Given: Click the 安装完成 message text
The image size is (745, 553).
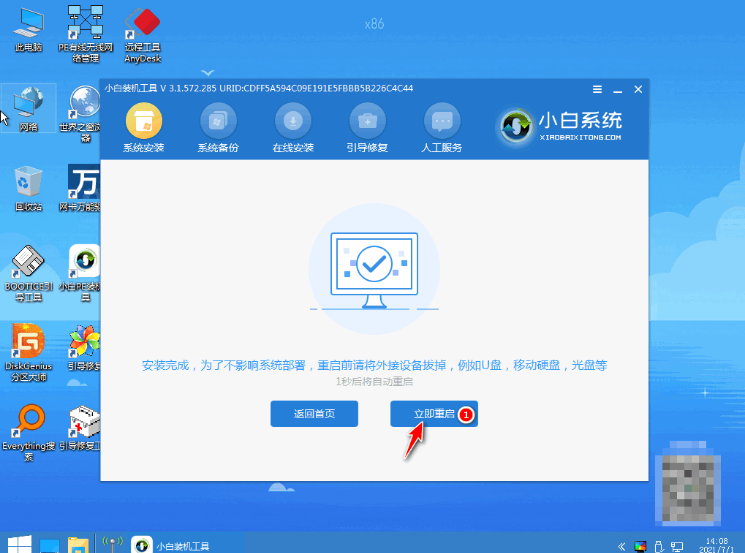Looking at the screenshot, I should [374, 365].
